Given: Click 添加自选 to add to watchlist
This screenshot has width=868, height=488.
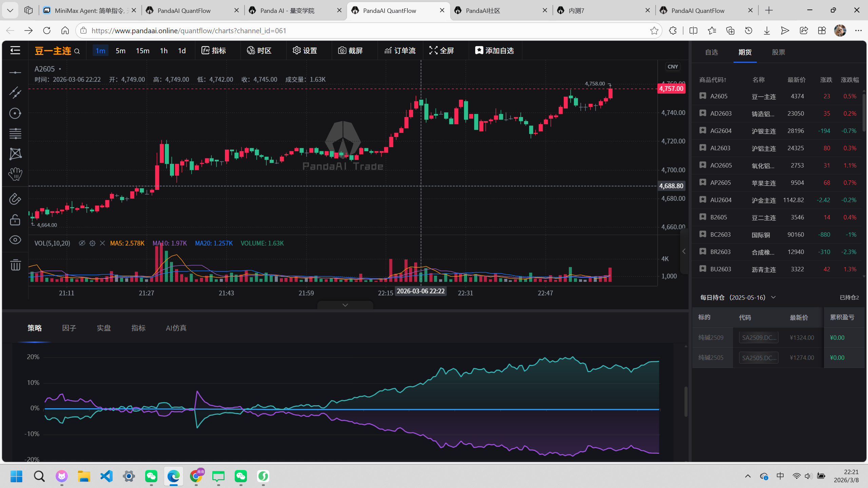Looking at the screenshot, I should point(495,51).
